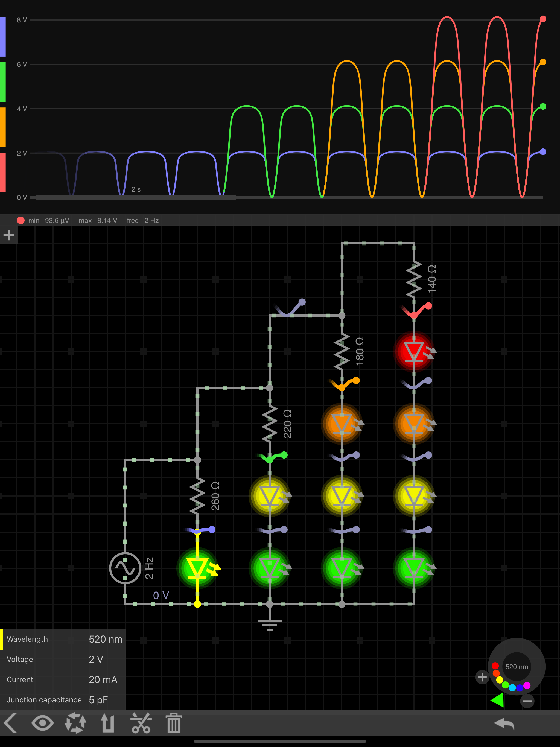Select the 180 Ω resistor
This screenshot has height=747, width=560.
tap(342, 351)
